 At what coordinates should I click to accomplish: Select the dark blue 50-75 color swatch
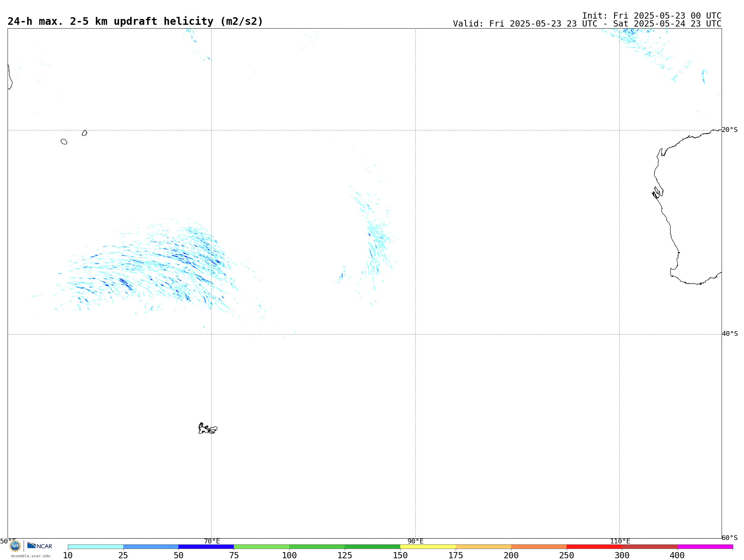click(x=206, y=547)
